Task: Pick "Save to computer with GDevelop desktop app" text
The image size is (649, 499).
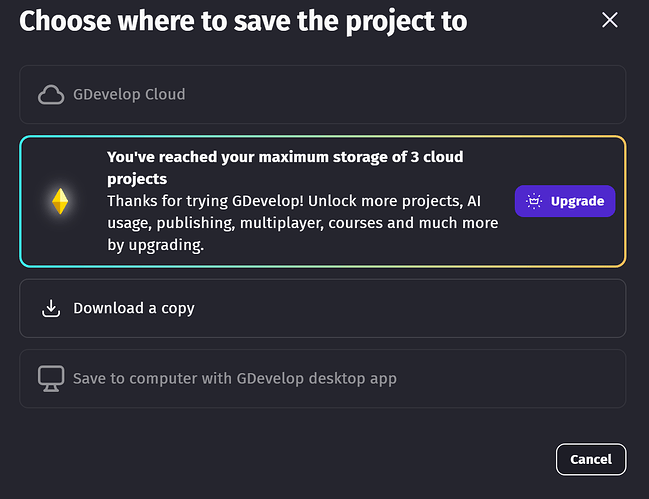Action: (x=235, y=379)
